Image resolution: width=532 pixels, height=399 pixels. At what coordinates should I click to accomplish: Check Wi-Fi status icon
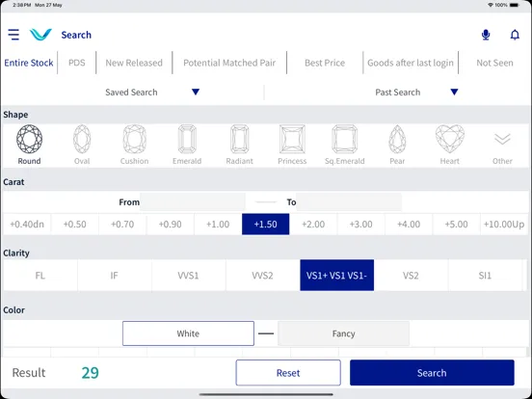coord(491,5)
